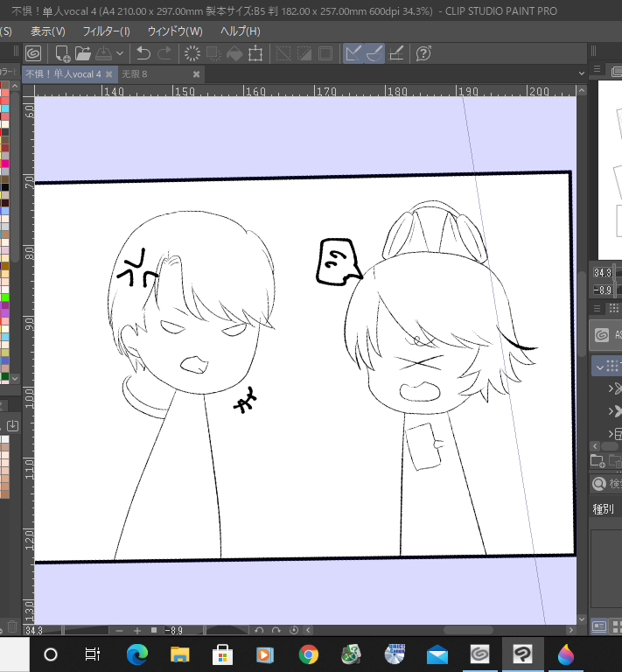This screenshot has width=622, height=672.
Task: Open Google Chrome from taskbar
Action: [x=309, y=654]
